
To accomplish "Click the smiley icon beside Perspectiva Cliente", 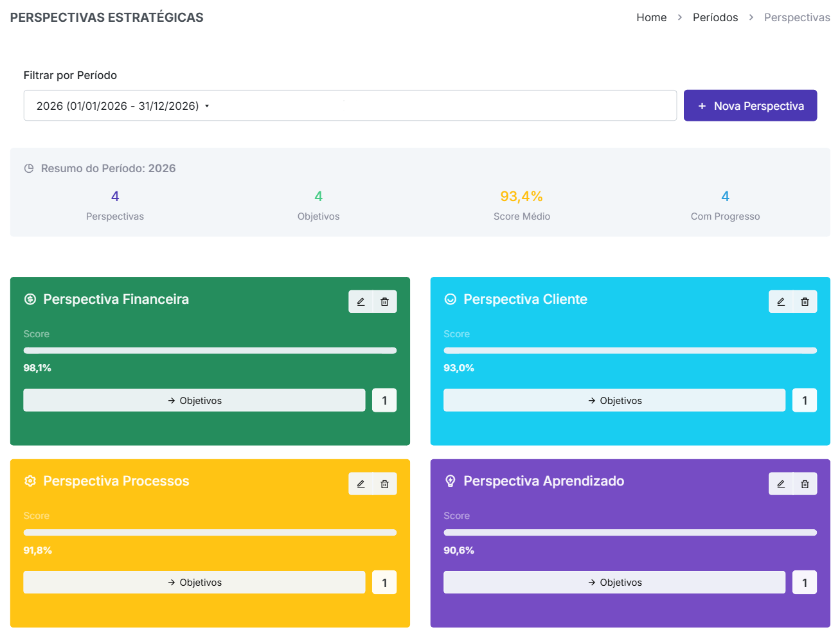I will [x=451, y=299].
